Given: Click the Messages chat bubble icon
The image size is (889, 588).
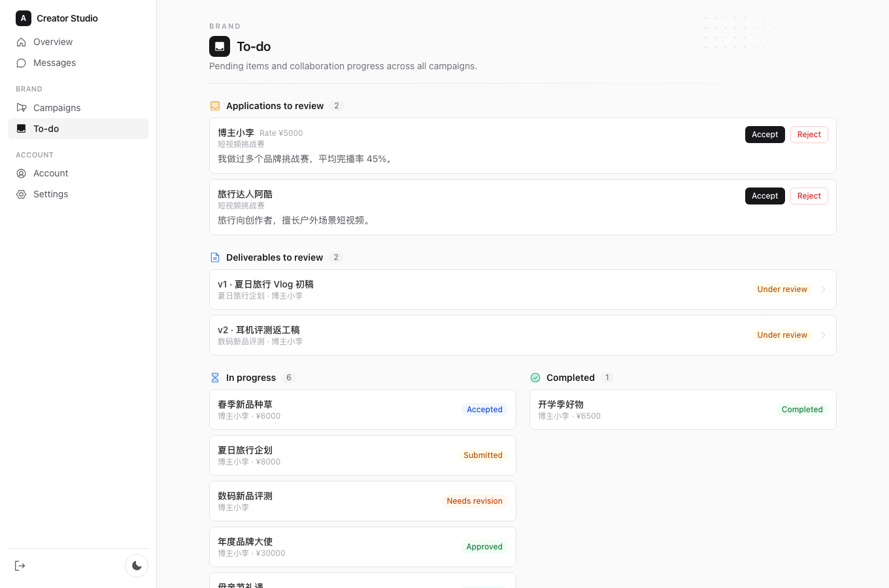Looking at the screenshot, I should (21, 63).
